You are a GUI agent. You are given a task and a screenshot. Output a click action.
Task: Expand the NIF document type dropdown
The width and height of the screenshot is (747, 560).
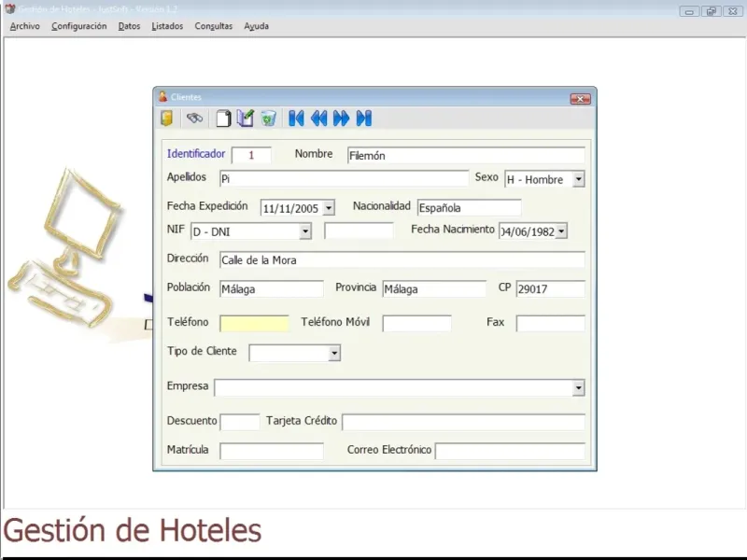tap(305, 231)
